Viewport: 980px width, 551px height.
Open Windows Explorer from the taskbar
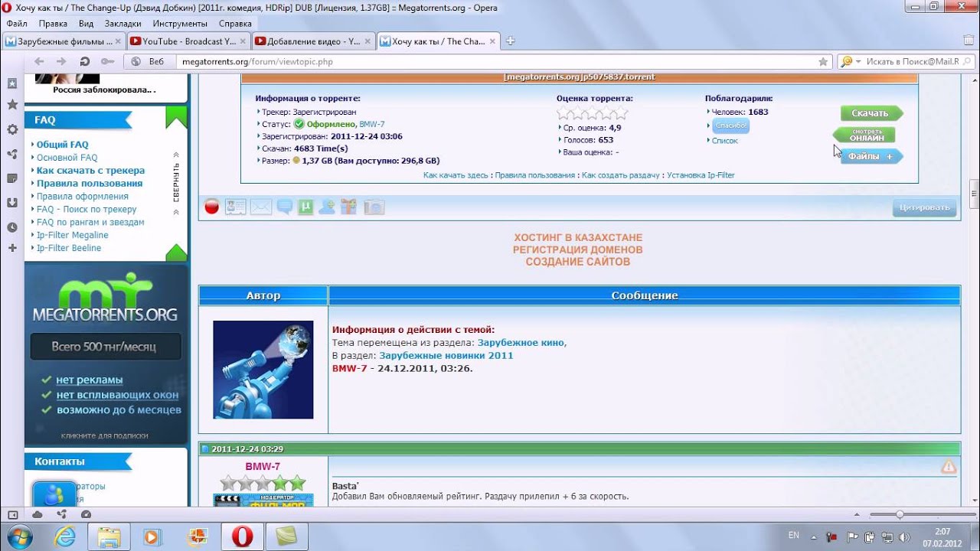tap(109, 536)
